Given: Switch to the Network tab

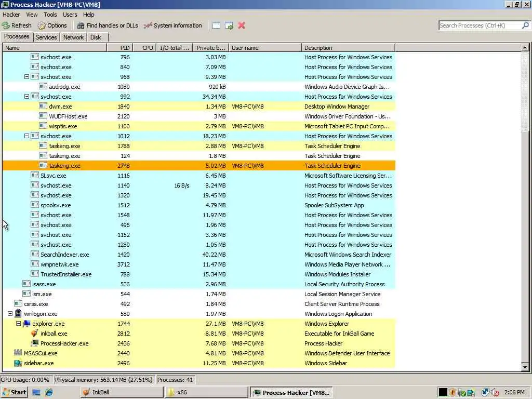Looking at the screenshot, I should [x=73, y=37].
